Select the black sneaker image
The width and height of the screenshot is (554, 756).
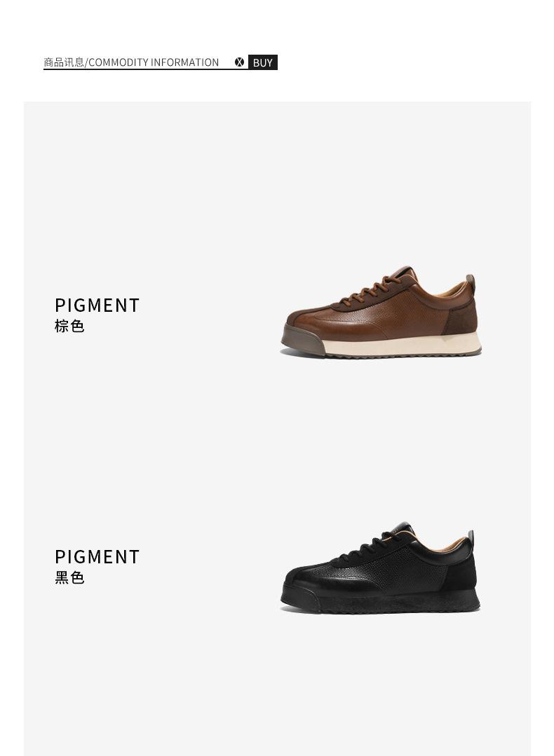380,568
